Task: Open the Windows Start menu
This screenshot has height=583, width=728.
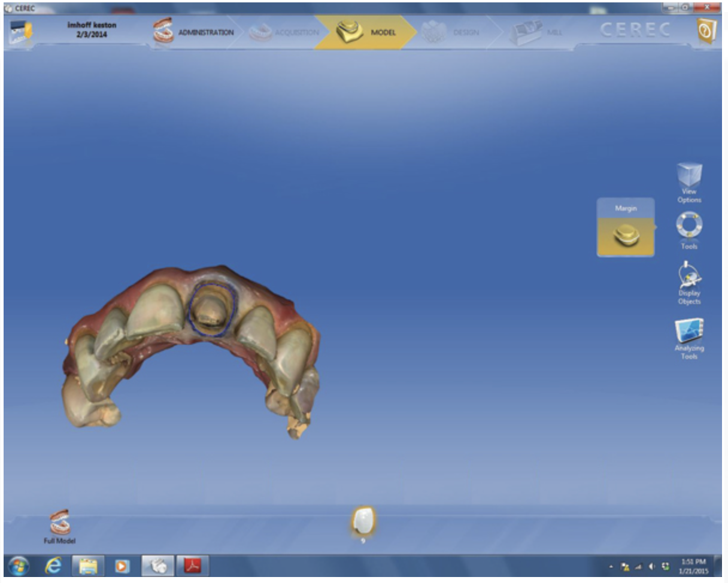Action: pyautogui.click(x=19, y=566)
